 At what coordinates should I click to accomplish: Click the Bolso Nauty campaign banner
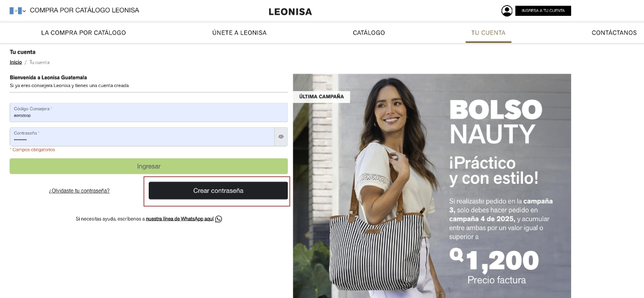(x=431, y=186)
